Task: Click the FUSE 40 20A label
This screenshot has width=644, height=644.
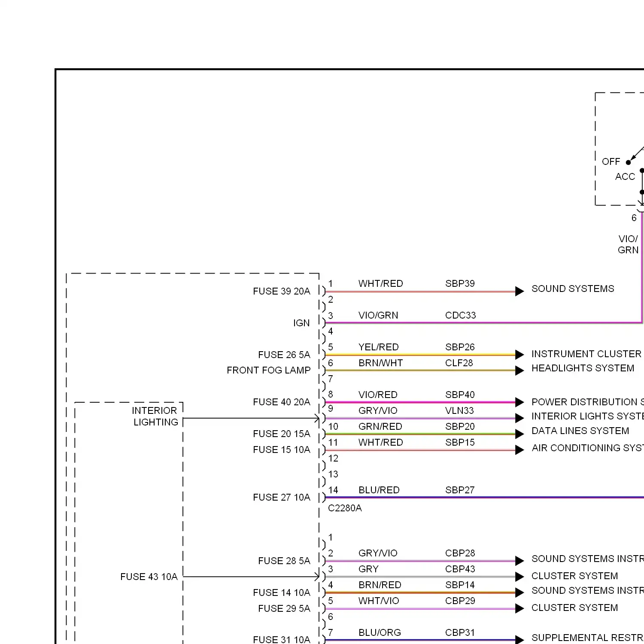Action: click(x=281, y=402)
